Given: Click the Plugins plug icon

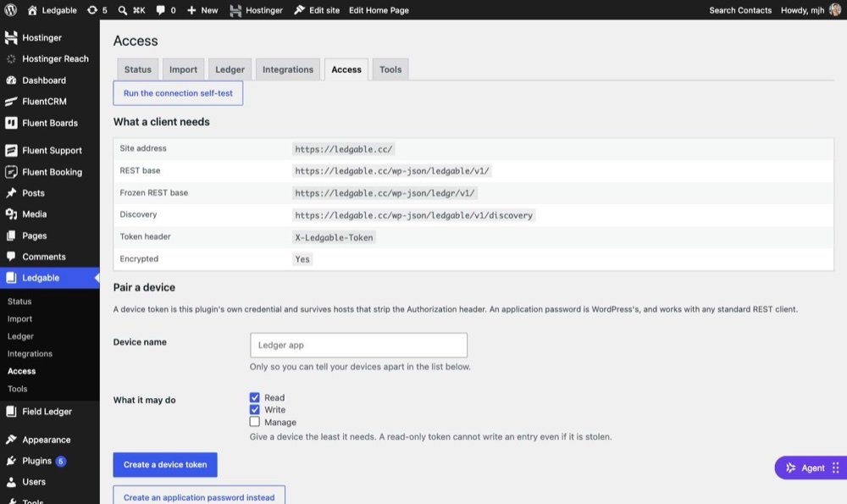Looking at the screenshot, I should (11, 461).
